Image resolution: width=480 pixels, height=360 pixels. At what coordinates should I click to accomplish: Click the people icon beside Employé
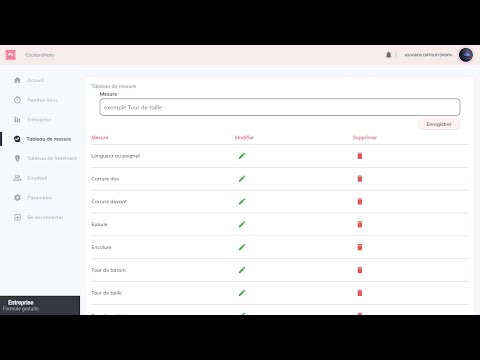[x=17, y=178]
